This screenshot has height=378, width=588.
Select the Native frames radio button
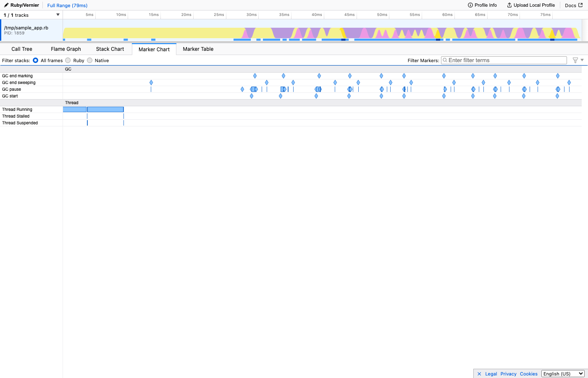tap(89, 60)
